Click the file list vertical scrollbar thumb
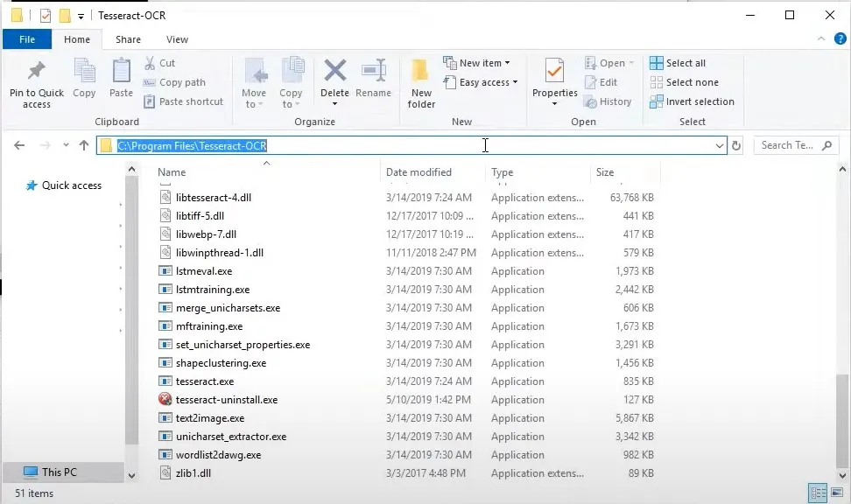The width and height of the screenshot is (851, 504). point(842,421)
